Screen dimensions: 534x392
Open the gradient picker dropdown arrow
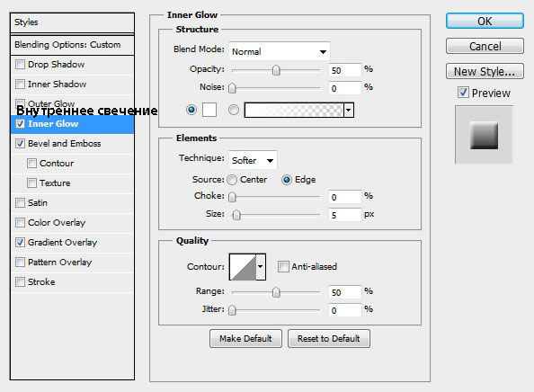coord(349,110)
